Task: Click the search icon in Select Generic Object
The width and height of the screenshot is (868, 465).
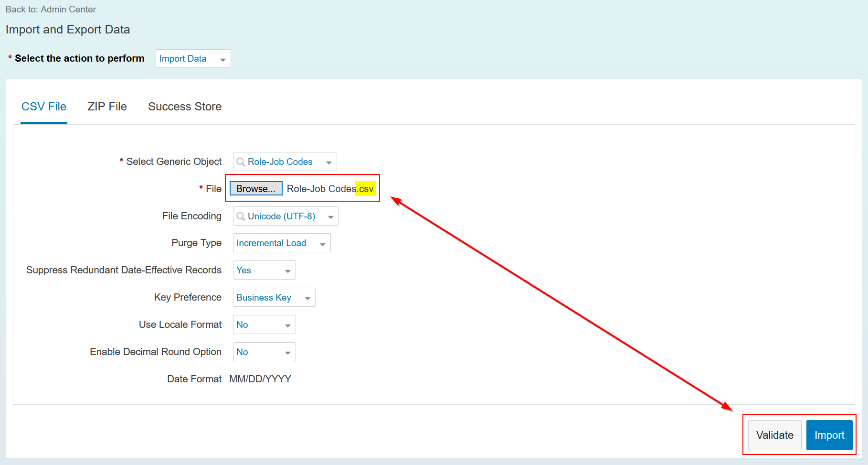Action: point(241,162)
